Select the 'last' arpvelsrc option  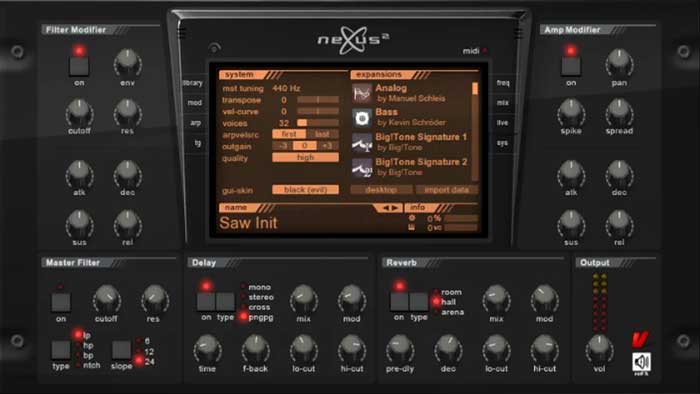322,134
